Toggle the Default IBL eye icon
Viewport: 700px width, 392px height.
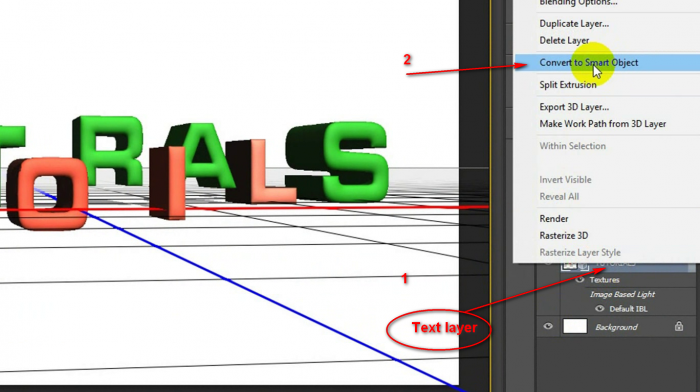(600, 309)
